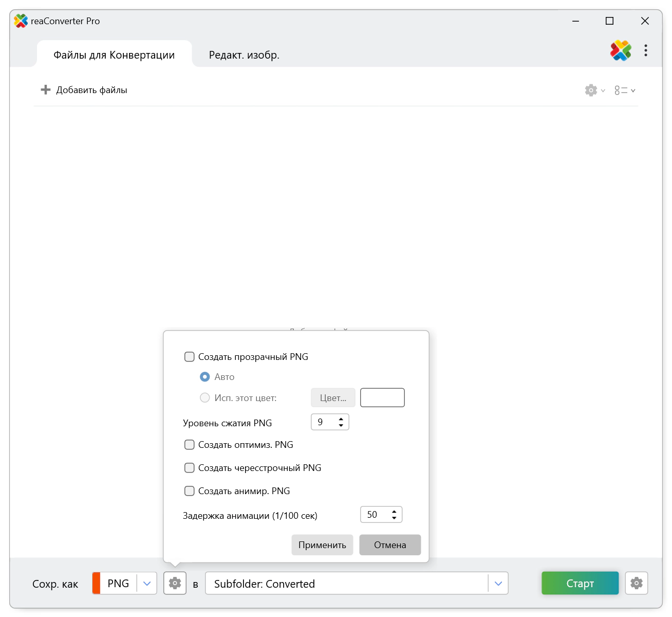Click the plus icon to add files
The width and height of the screenshot is (672, 617).
46,90
